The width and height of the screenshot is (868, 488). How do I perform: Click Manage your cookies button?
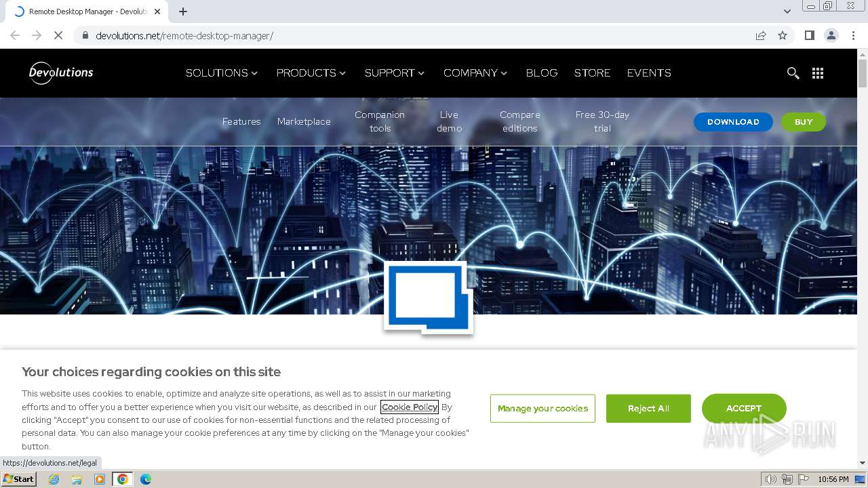542,408
